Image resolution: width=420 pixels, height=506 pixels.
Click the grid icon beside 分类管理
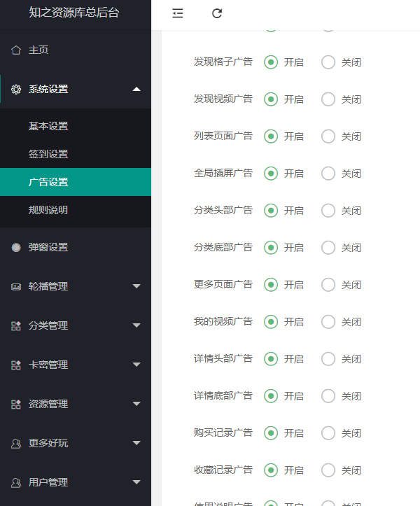[16, 326]
